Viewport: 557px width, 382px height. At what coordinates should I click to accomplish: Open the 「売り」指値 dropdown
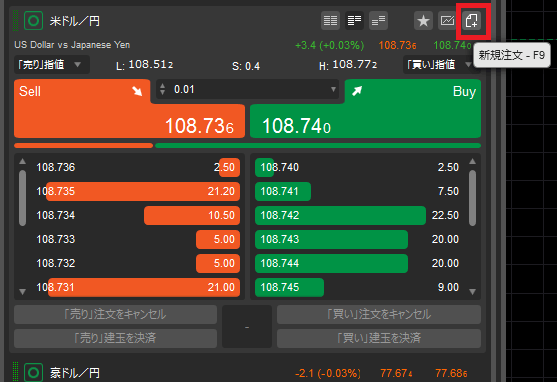(x=52, y=65)
